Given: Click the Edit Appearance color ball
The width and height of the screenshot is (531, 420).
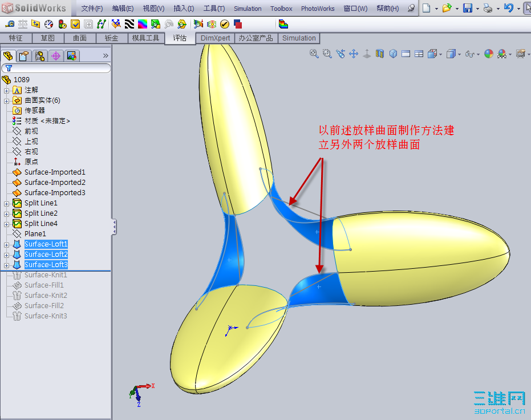Looking at the screenshot, I should [489, 54].
